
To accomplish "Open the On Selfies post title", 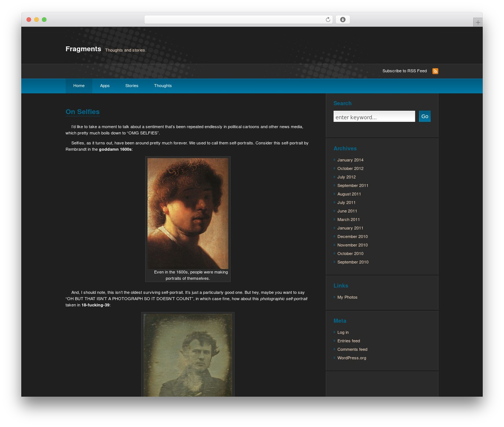I will [x=83, y=112].
